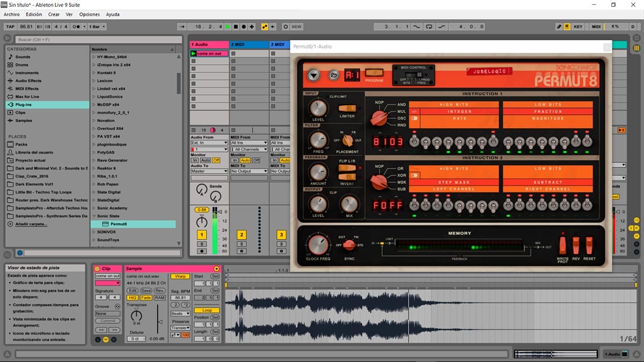Screen dimensions: 644x362
Task: Select Max for Live category
Action: coord(47,97)
